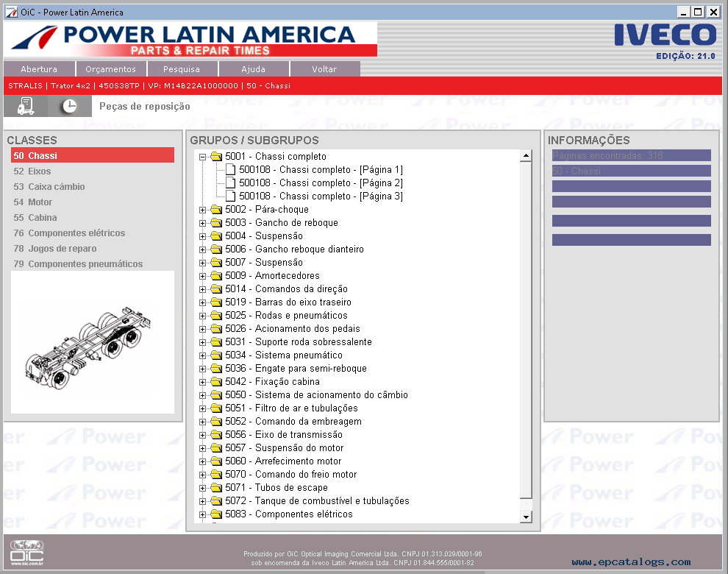
Task: Expand the 5006 Gancho reboque dianteiro group
Action: click(202, 249)
